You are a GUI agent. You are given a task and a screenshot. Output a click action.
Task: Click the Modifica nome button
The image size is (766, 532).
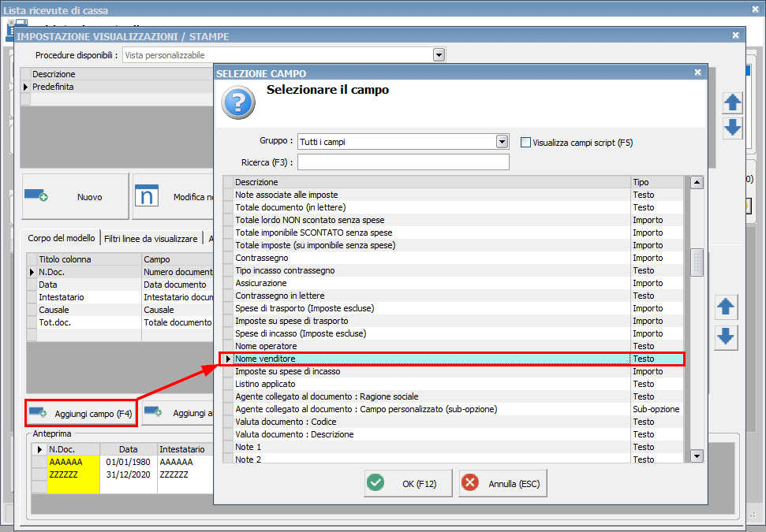click(x=174, y=197)
